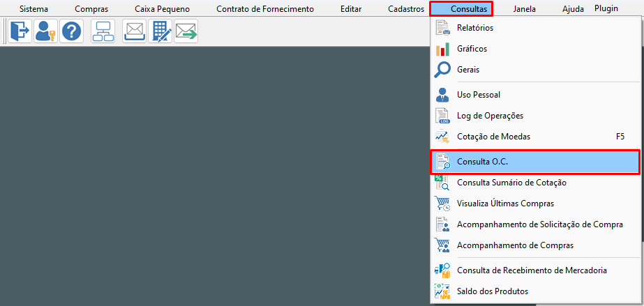
Task: Open the Ajuda menu
Action: [x=574, y=9]
